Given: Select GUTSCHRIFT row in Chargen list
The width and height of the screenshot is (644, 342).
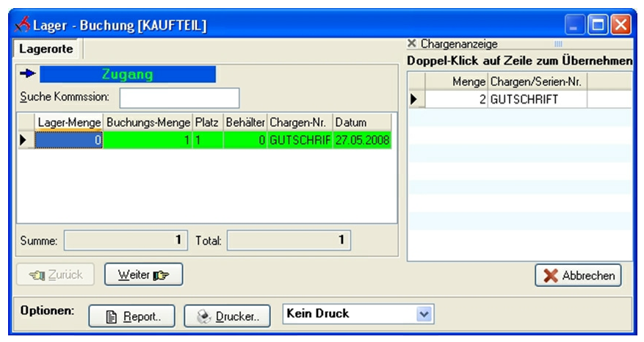Looking at the screenshot, I should [x=538, y=99].
